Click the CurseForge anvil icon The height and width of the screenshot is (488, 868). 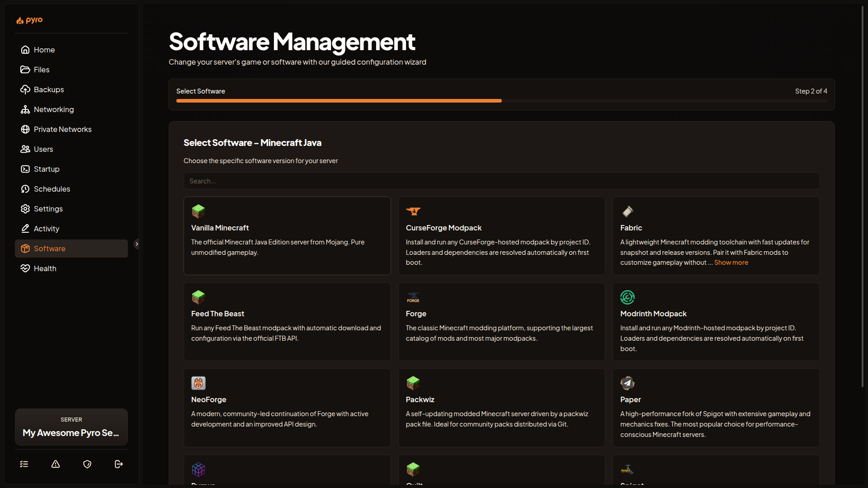[x=413, y=211]
